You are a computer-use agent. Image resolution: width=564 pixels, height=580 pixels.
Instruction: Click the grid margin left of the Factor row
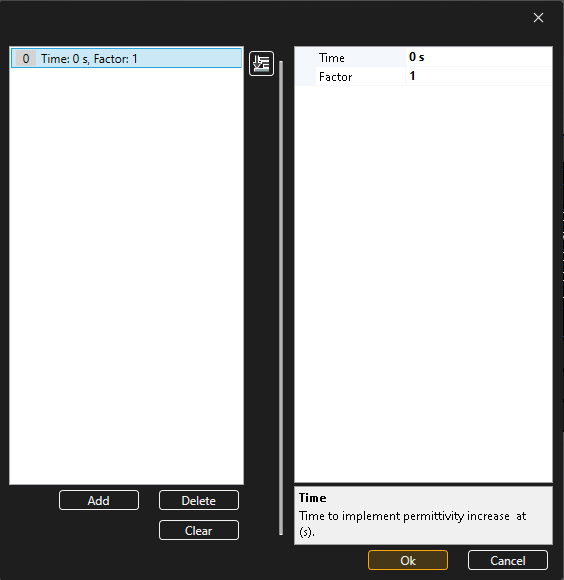click(305, 77)
